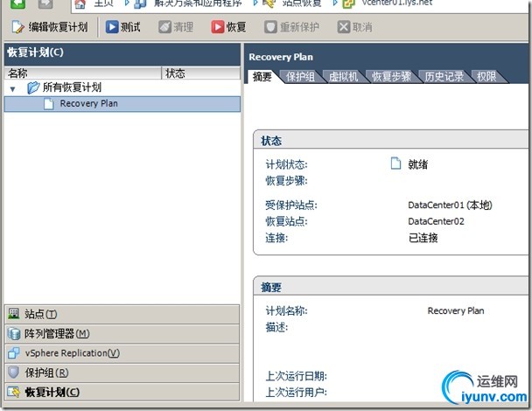
Task: Click the 站点 sidebar icon
Action: click(x=14, y=314)
